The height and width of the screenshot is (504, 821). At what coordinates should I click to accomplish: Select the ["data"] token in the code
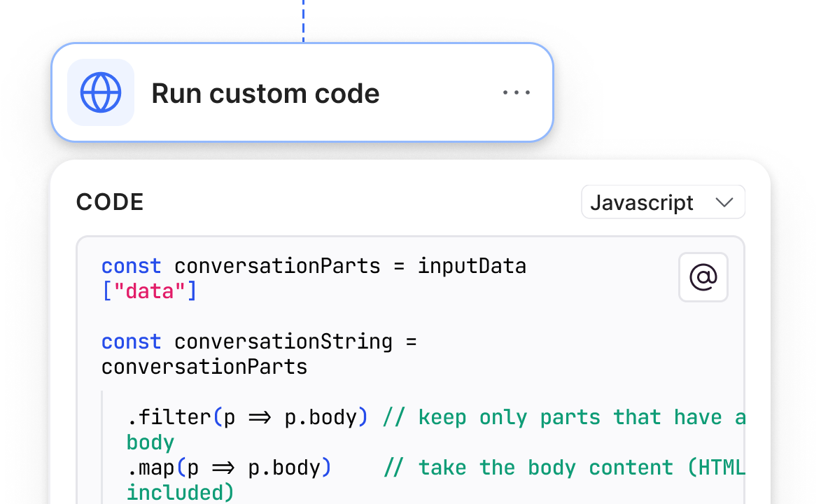[148, 289]
